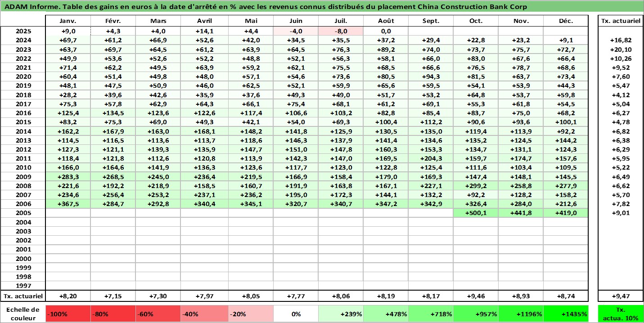Select the '+7,15' bottom value under Févr.
This screenshot has width=644, height=323.
pyautogui.click(x=113, y=296)
